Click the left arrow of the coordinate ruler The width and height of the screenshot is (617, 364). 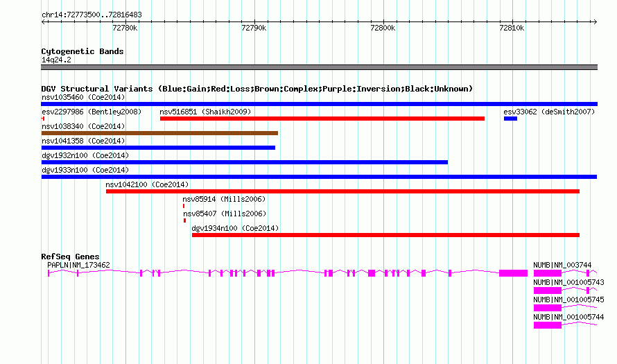click(x=44, y=21)
